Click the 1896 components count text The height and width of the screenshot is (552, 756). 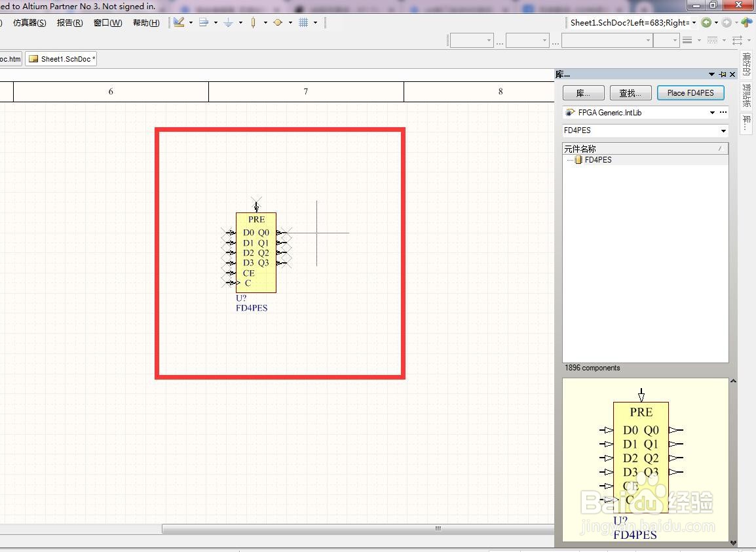pyautogui.click(x=592, y=368)
